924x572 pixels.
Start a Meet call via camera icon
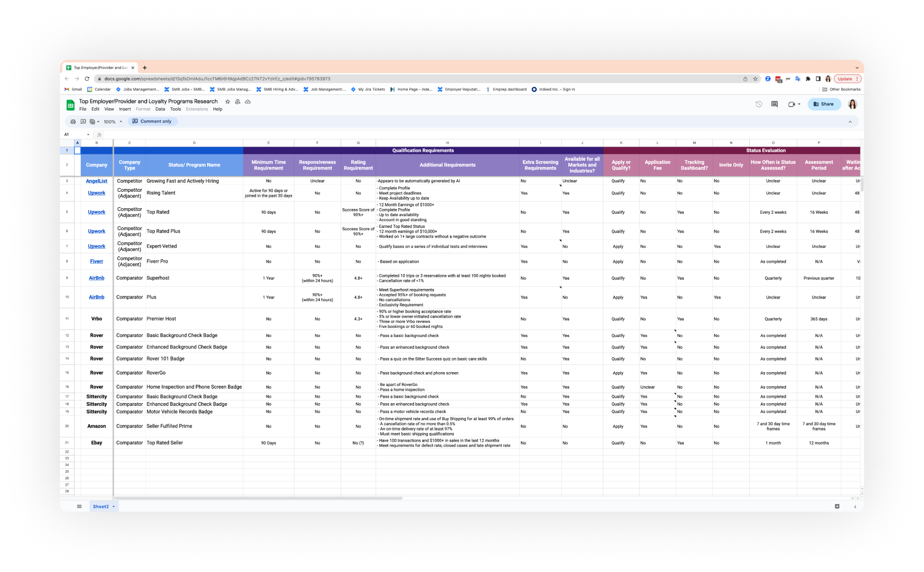click(x=791, y=104)
